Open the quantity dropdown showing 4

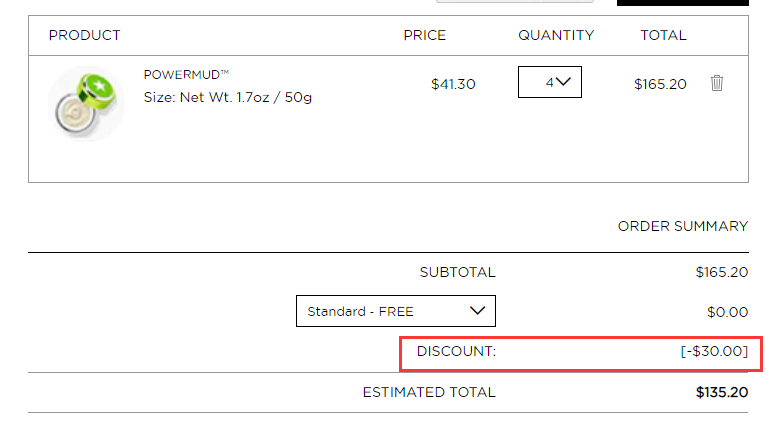click(x=549, y=82)
